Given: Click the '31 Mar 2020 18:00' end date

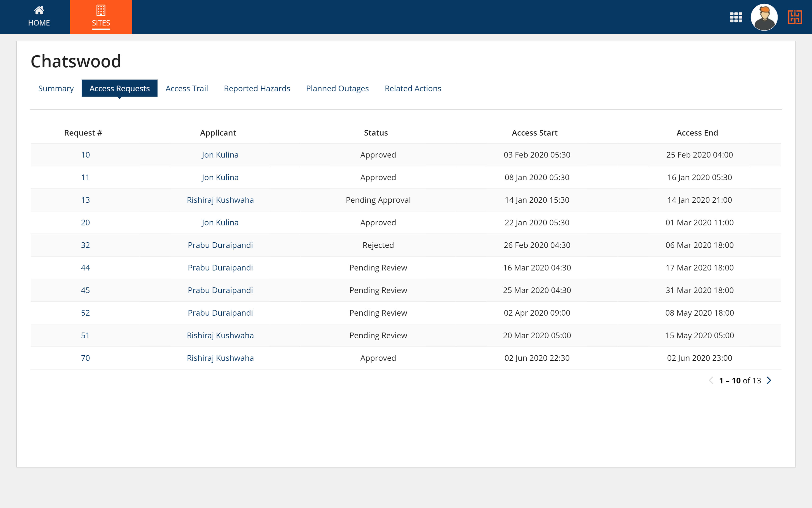Looking at the screenshot, I should point(700,290).
